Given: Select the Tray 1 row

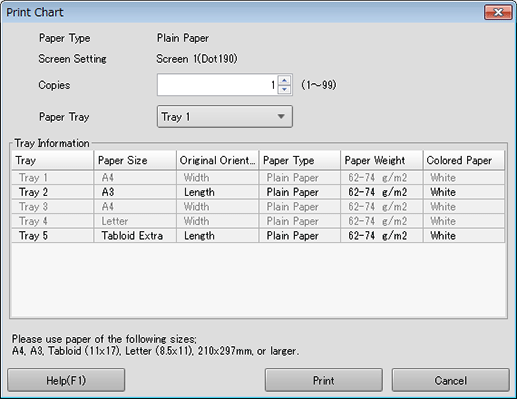Looking at the screenshot, I should [258, 178].
